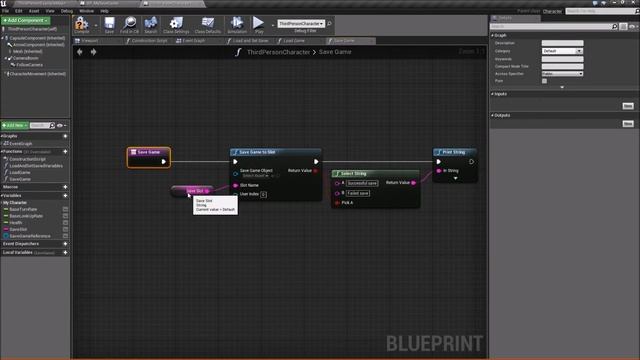Toggle editable eye for BaseLookUpRate variable
Image resolution: width=640 pixels, height=360 pixels.
click(65, 216)
